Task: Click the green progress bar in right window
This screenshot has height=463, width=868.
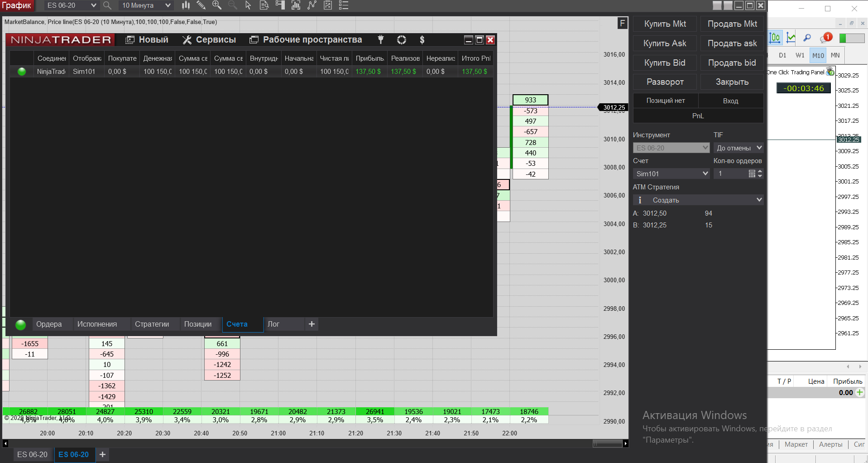Action: click(852, 38)
